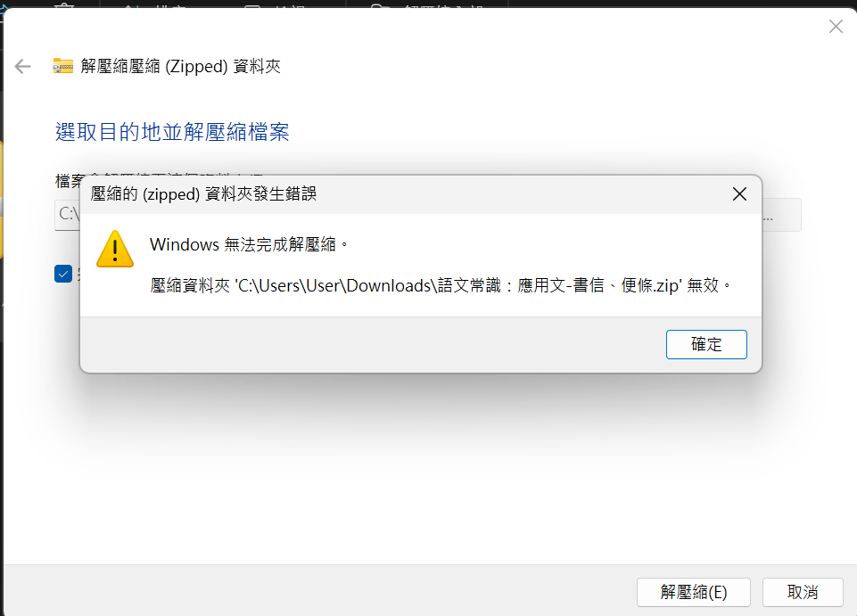
Task: Click the blue heading 選取目的地並解壓縮檔案
Action: point(172,132)
